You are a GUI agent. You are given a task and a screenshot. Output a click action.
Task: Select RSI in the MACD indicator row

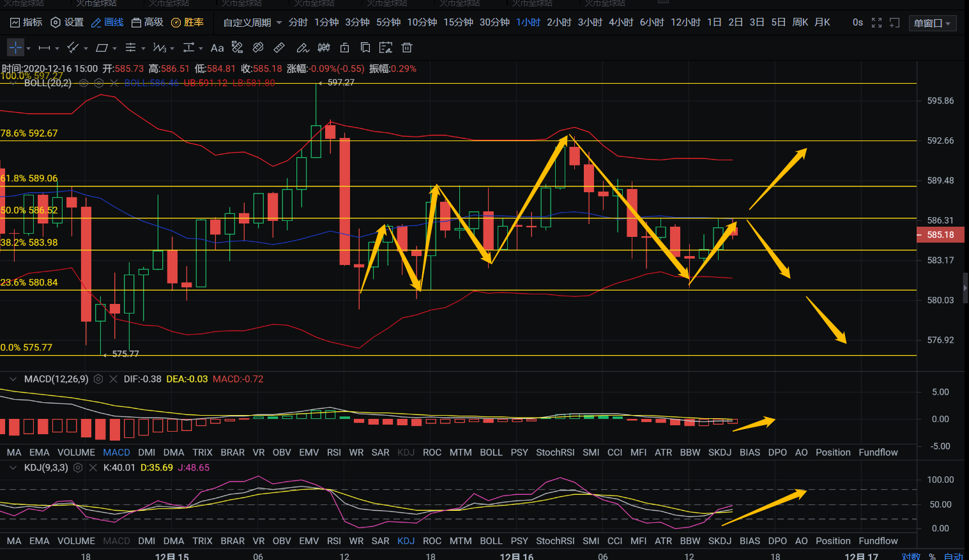click(333, 453)
